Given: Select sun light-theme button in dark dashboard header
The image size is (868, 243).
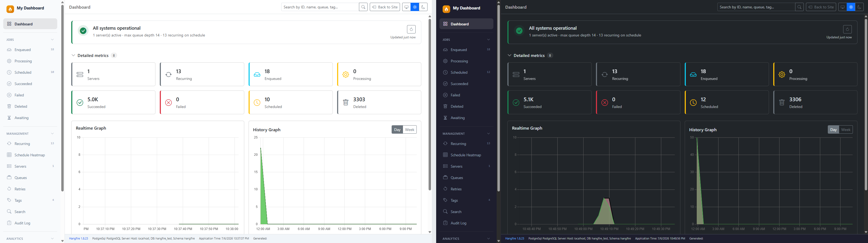Looking at the screenshot, I should 851,7.
